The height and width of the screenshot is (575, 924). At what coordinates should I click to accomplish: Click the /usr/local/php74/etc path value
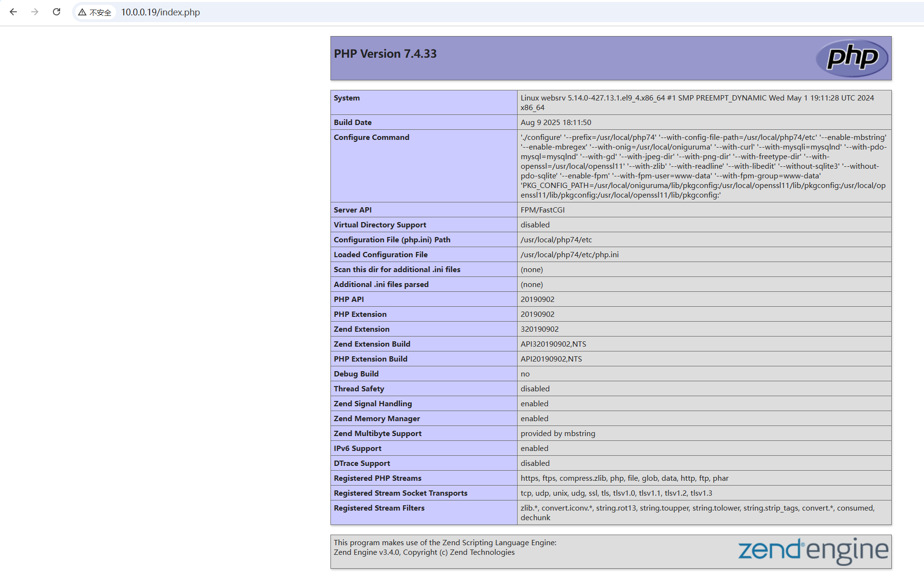[x=556, y=240]
